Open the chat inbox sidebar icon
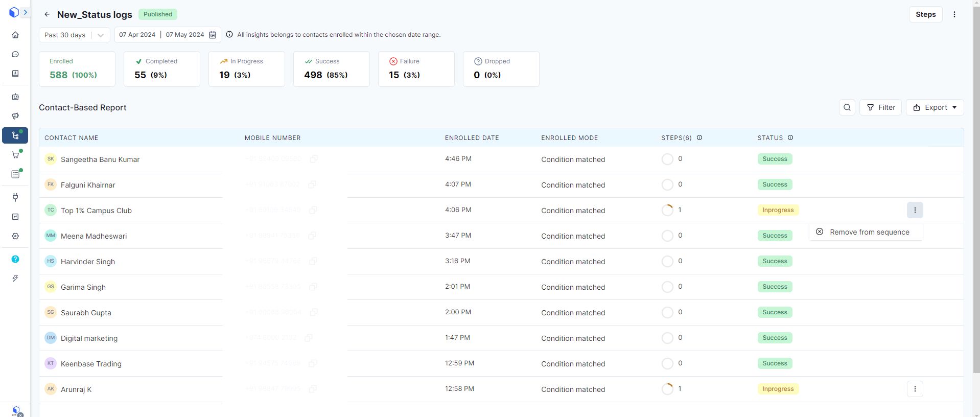The width and height of the screenshot is (980, 417). click(15, 54)
